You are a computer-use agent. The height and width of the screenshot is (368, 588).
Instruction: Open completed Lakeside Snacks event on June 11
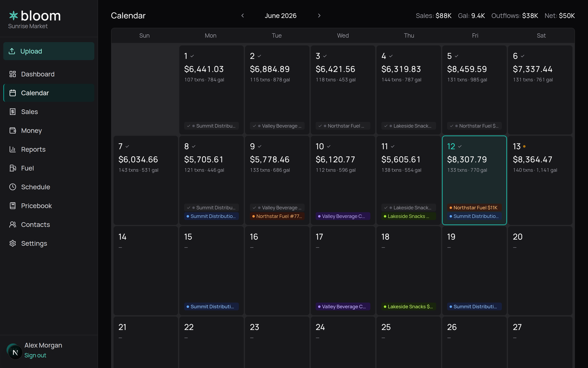[x=409, y=208]
